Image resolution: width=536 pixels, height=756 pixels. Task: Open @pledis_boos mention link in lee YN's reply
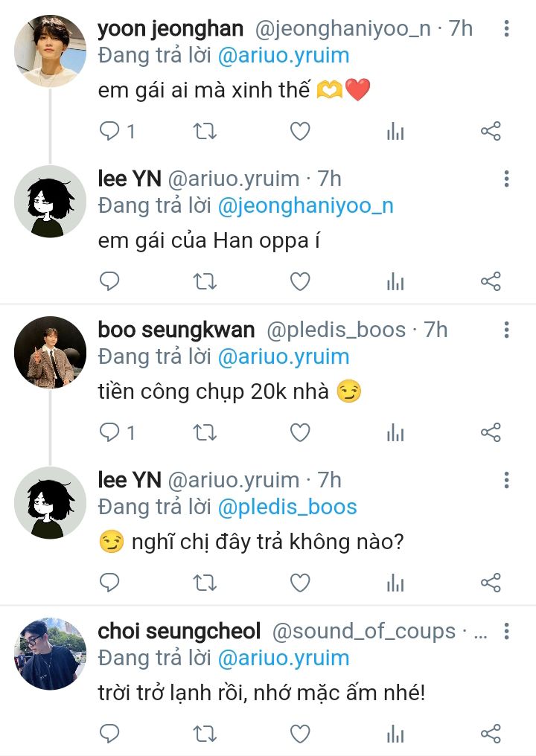287,507
